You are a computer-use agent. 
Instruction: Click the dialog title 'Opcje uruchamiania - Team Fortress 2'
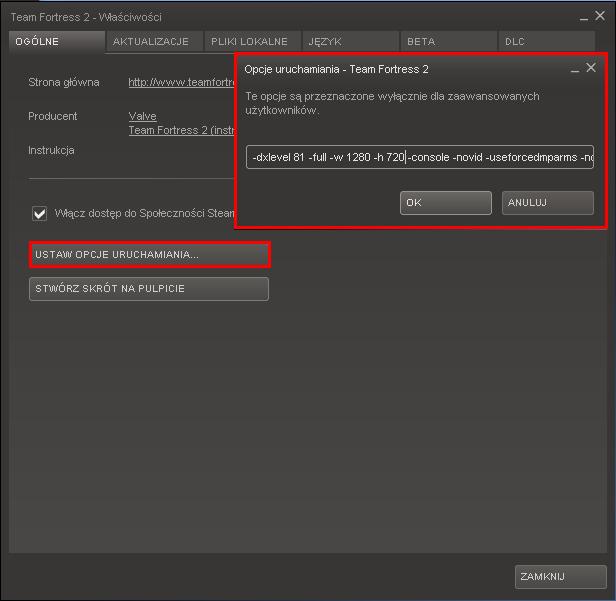tap(336, 70)
